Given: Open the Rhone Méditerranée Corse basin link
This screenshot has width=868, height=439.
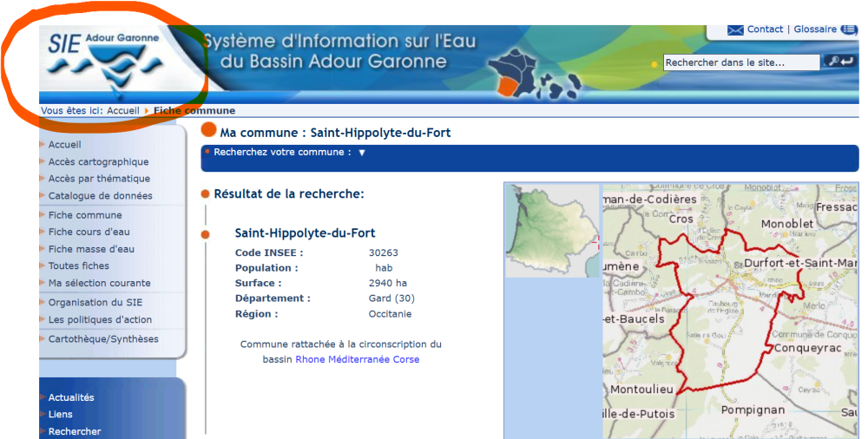Looking at the screenshot, I should click(357, 359).
